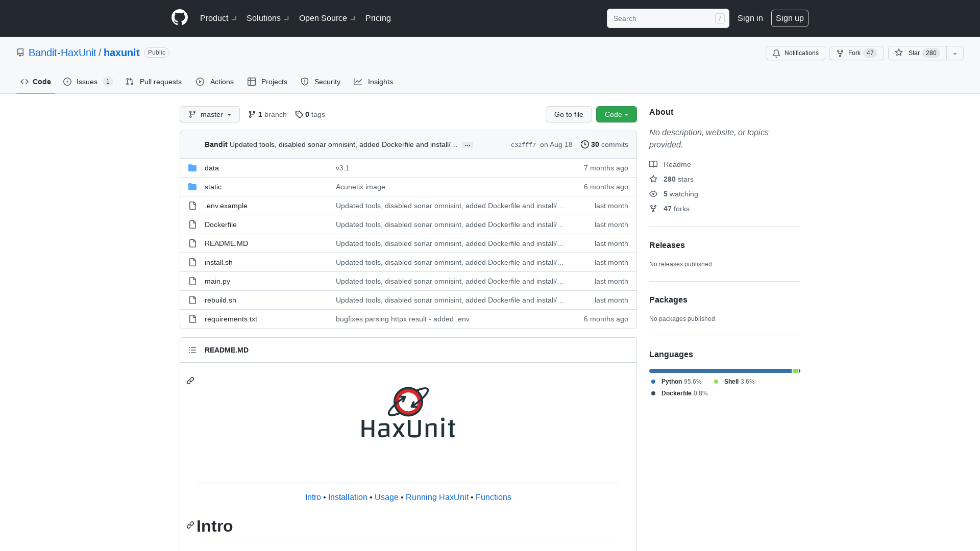The height and width of the screenshot is (551, 980).
Task: Click the star icon next to 280 stars
Action: [x=653, y=179]
